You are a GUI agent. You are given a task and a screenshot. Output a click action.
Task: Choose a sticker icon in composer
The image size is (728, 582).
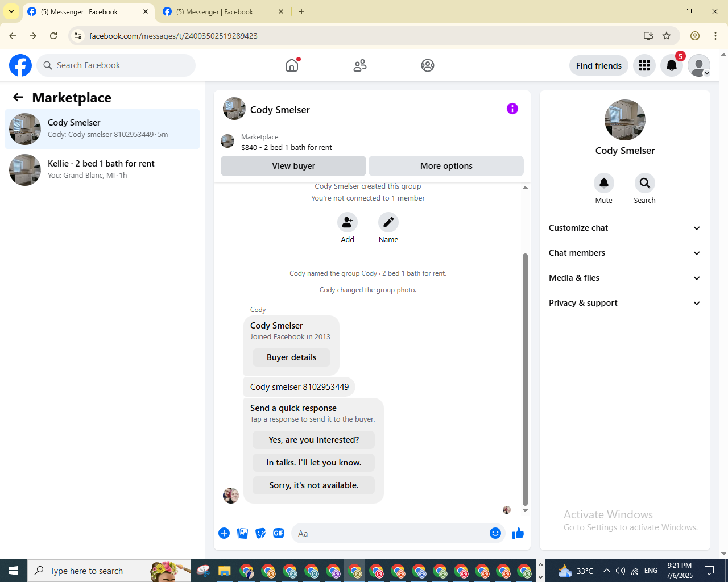point(260,533)
